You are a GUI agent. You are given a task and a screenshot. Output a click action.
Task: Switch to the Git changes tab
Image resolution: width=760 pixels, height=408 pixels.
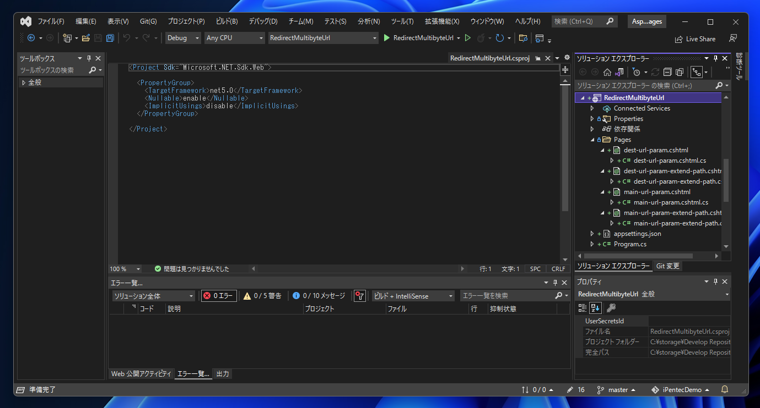(x=667, y=266)
